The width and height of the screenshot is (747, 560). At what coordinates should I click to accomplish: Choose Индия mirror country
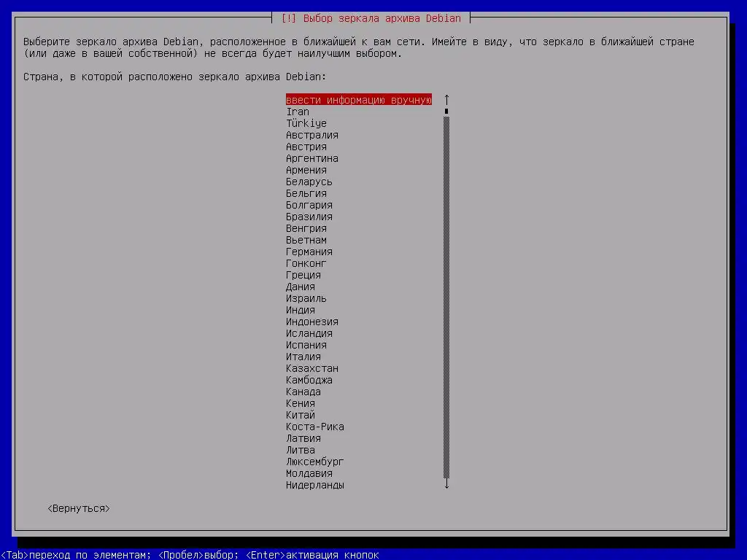(301, 310)
